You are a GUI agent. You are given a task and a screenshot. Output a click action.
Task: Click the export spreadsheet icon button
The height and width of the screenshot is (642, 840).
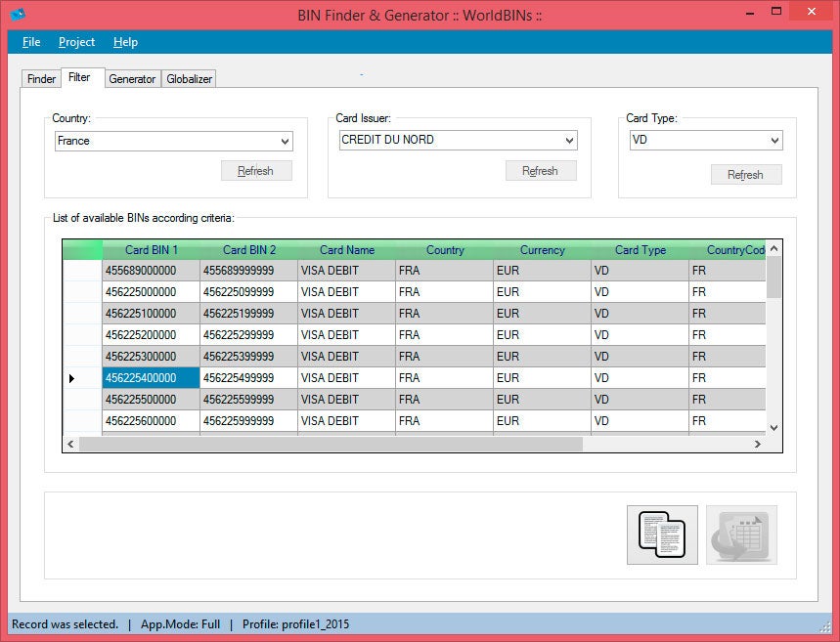point(741,535)
